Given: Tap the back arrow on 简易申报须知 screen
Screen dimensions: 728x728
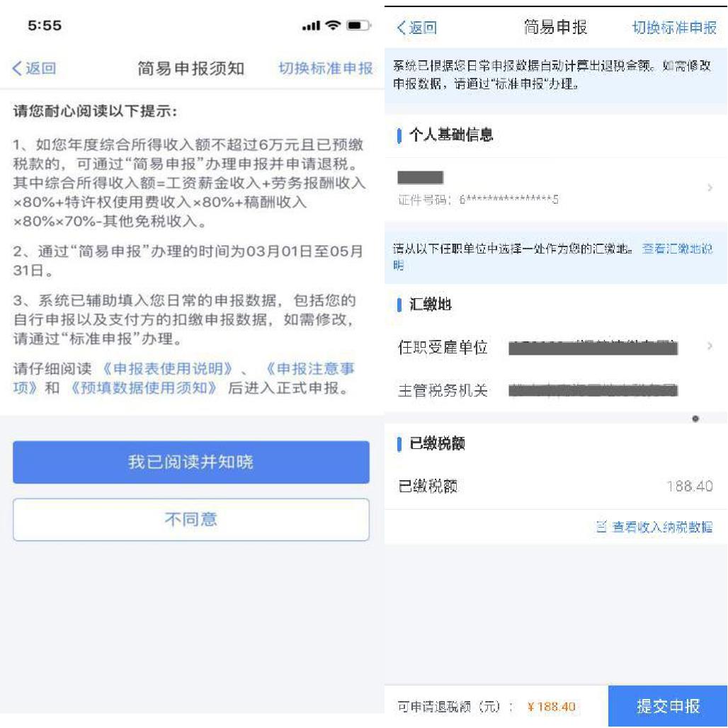Looking at the screenshot, I should click(x=17, y=68).
